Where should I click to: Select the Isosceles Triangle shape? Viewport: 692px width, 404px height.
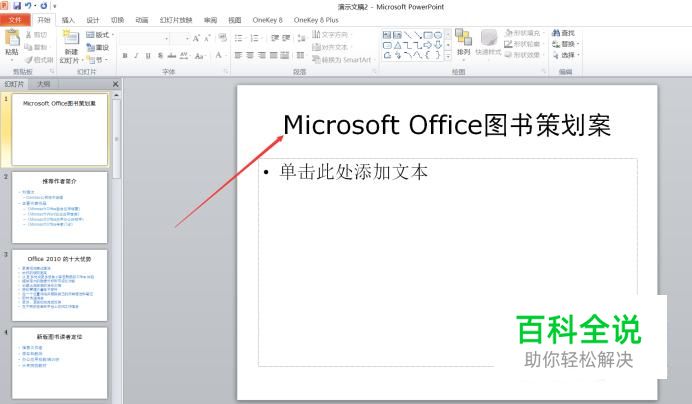[x=397, y=45]
